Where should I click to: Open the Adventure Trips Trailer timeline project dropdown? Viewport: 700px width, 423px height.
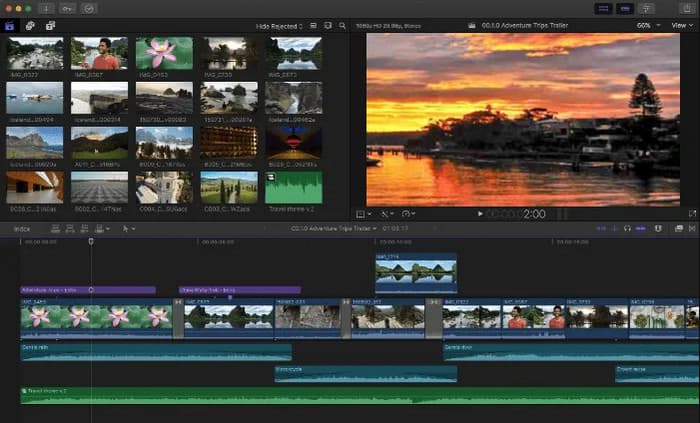coord(333,228)
